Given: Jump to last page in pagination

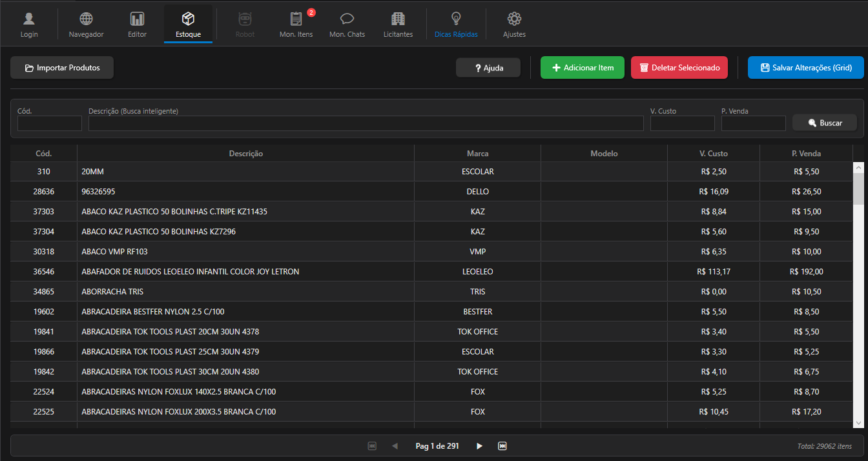Looking at the screenshot, I should pyautogui.click(x=502, y=446).
